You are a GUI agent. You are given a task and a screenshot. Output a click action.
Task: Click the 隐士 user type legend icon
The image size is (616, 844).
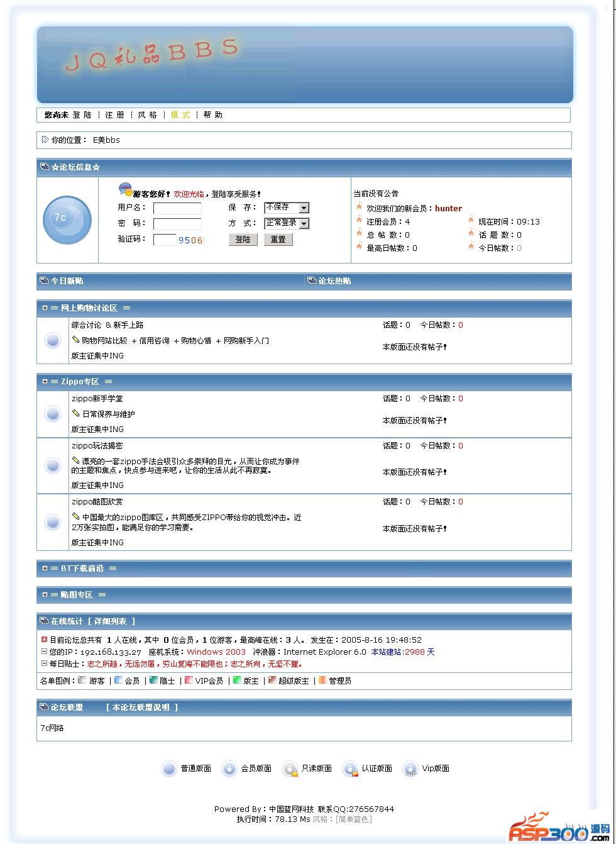click(x=153, y=680)
